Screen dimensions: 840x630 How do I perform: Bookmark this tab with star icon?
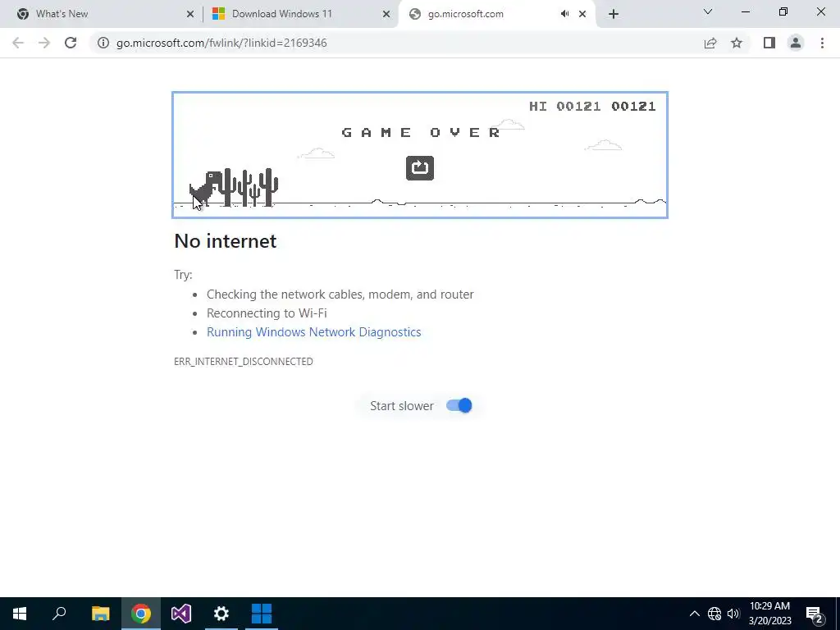point(737,43)
